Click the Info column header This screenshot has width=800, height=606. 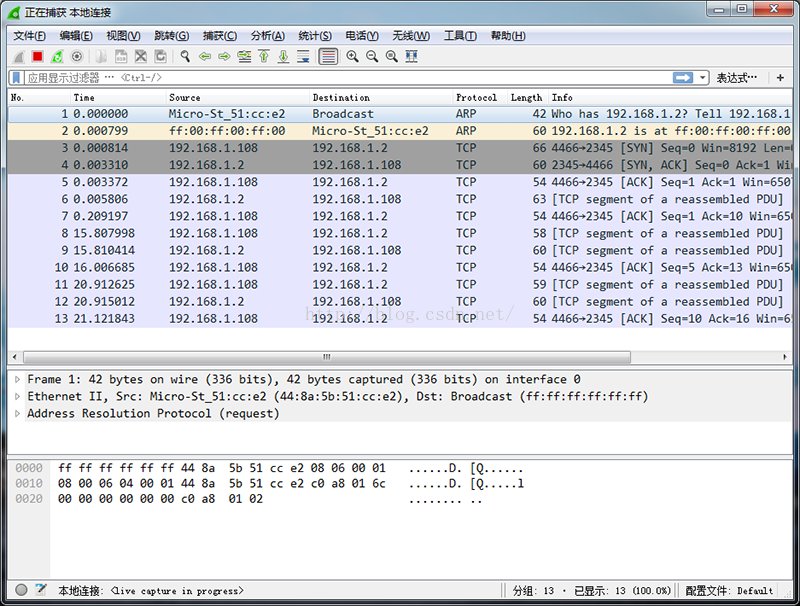pos(670,97)
